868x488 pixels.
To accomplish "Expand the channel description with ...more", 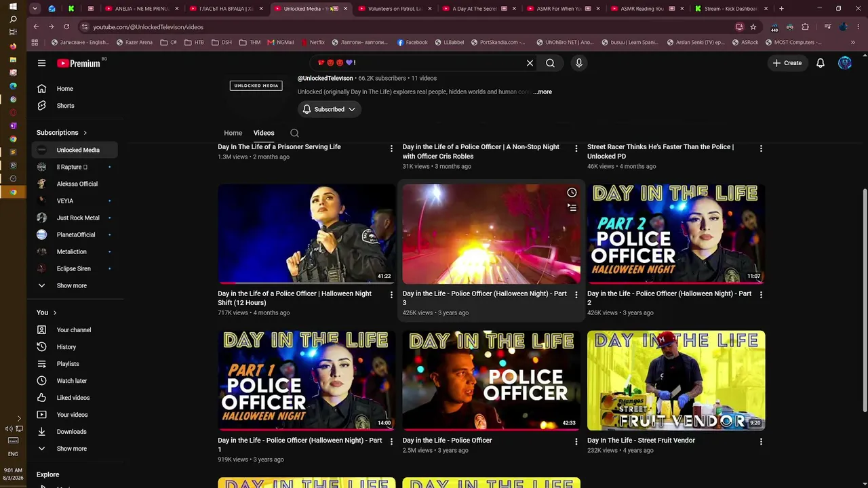I will 542,92.
